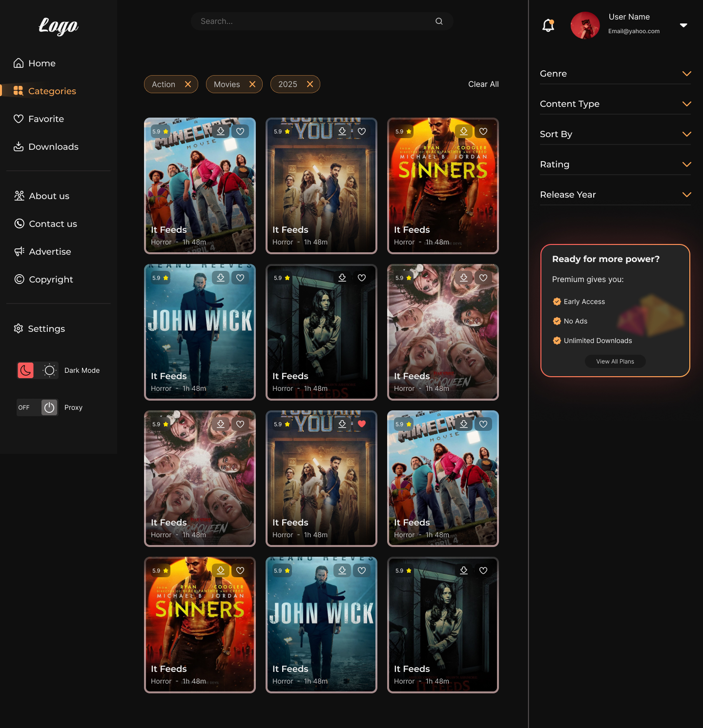Download the bottom-row Sinners movie
The height and width of the screenshot is (728, 703).
point(221,570)
